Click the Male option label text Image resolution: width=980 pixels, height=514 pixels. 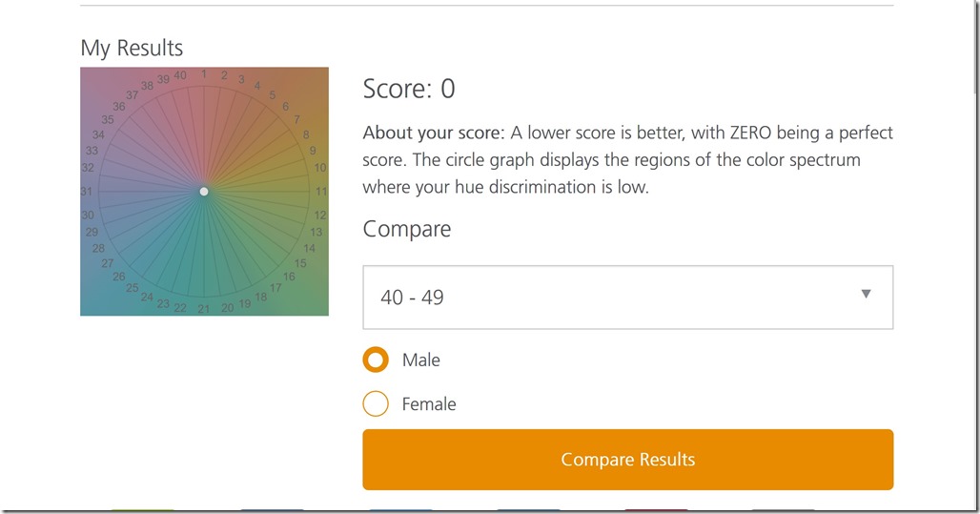click(x=421, y=360)
